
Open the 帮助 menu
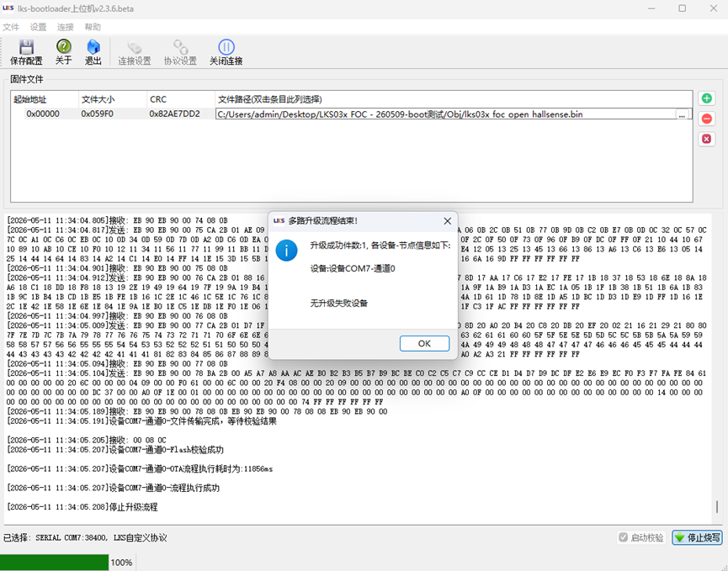93,27
